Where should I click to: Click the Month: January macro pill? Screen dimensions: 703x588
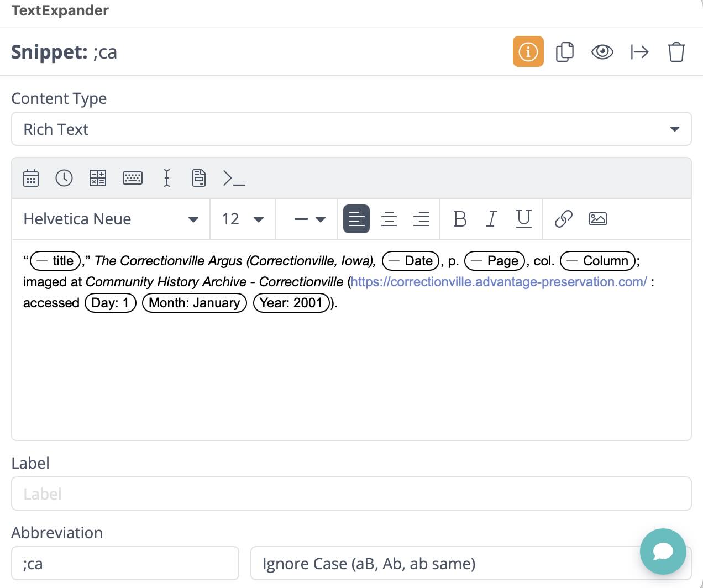(195, 303)
